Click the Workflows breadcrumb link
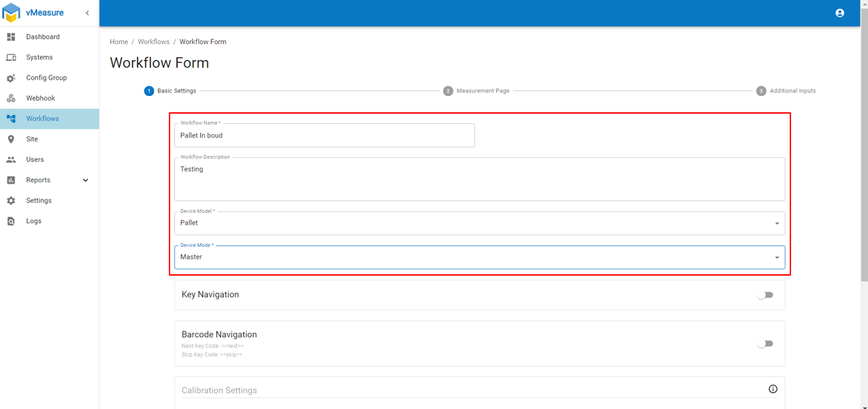The width and height of the screenshot is (868, 409). tap(153, 42)
